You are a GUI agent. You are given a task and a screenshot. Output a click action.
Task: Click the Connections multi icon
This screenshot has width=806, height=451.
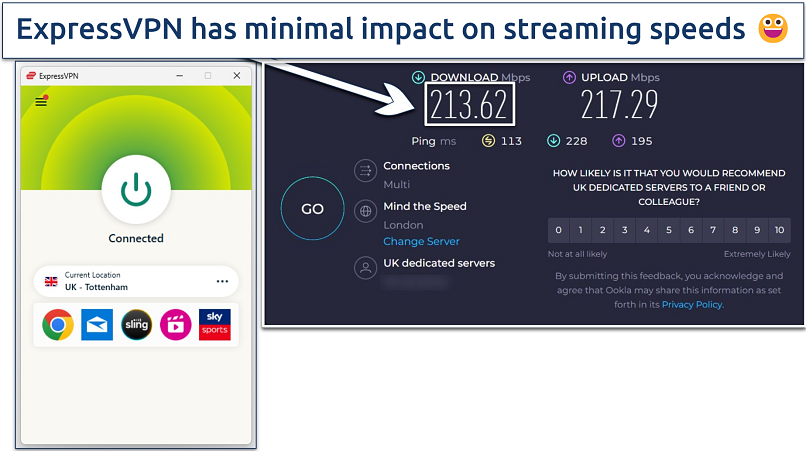[365, 172]
